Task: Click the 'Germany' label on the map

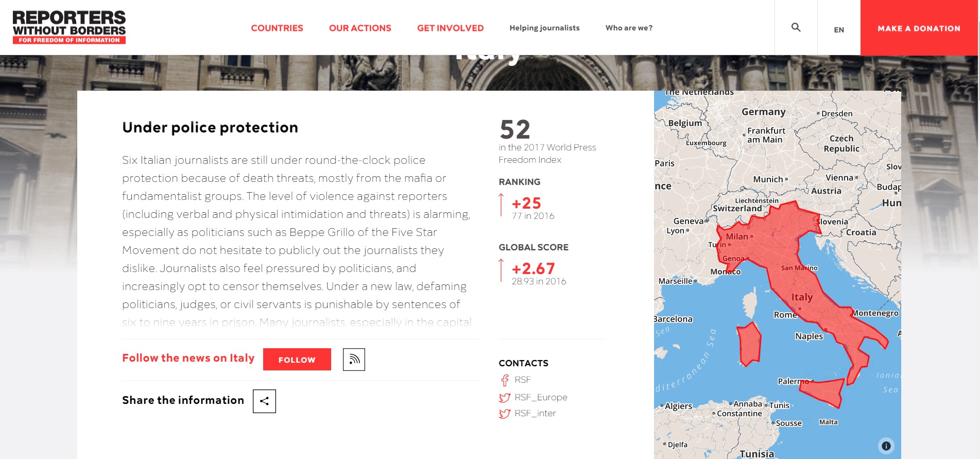Action: (x=764, y=112)
